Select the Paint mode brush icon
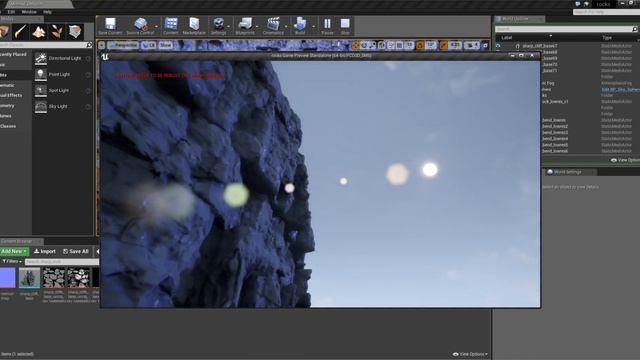The width and height of the screenshot is (640, 360). pyautogui.click(x=20, y=31)
